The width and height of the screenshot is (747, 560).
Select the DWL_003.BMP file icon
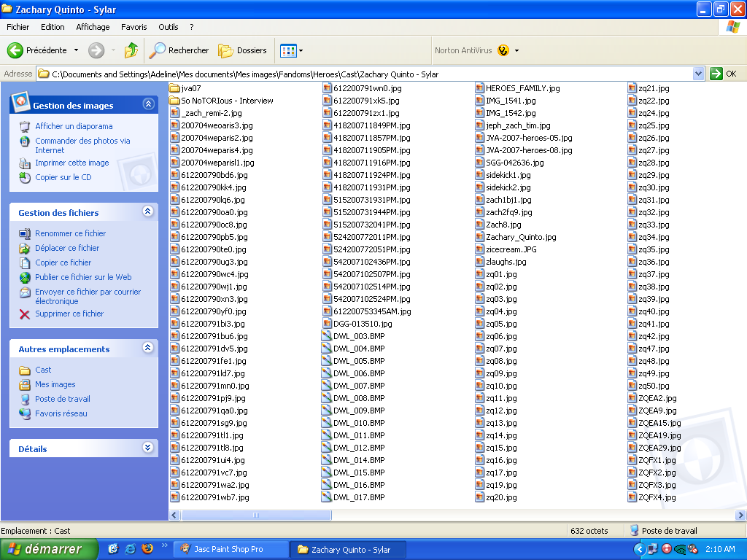point(328,336)
